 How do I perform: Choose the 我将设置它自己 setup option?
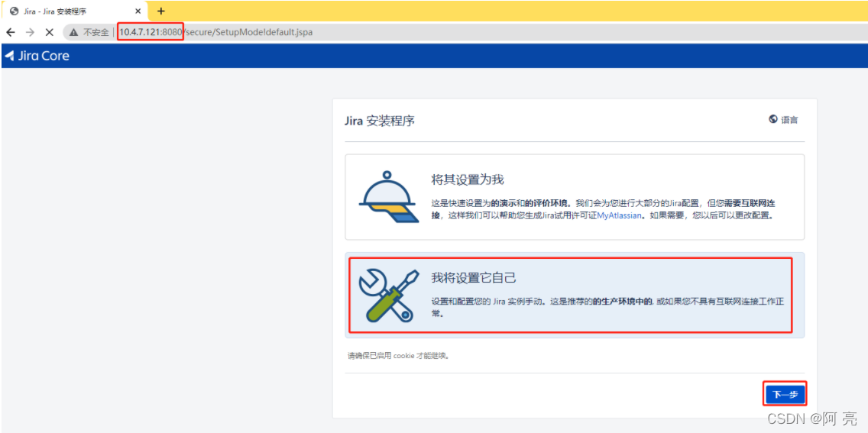point(575,295)
